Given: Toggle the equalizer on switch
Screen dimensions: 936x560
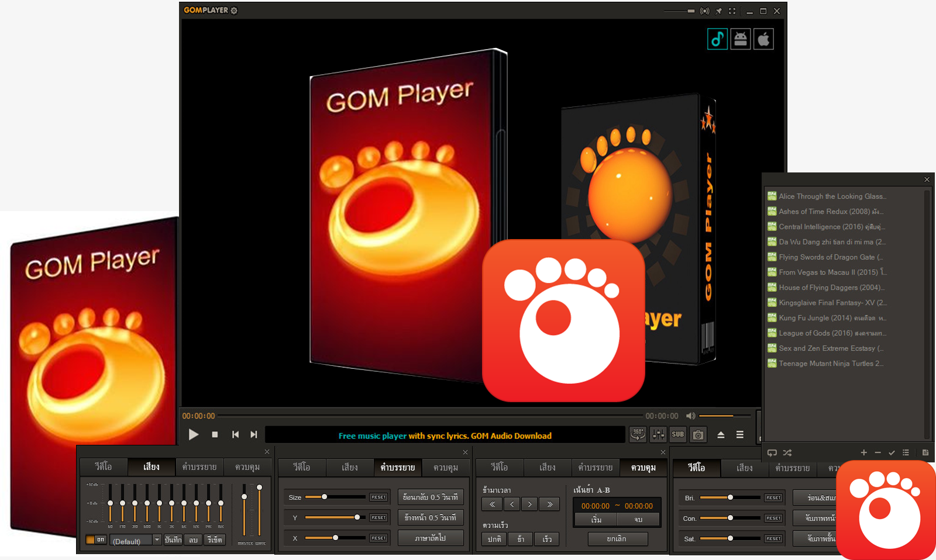Looking at the screenshot, I should [x=96, y=540].
